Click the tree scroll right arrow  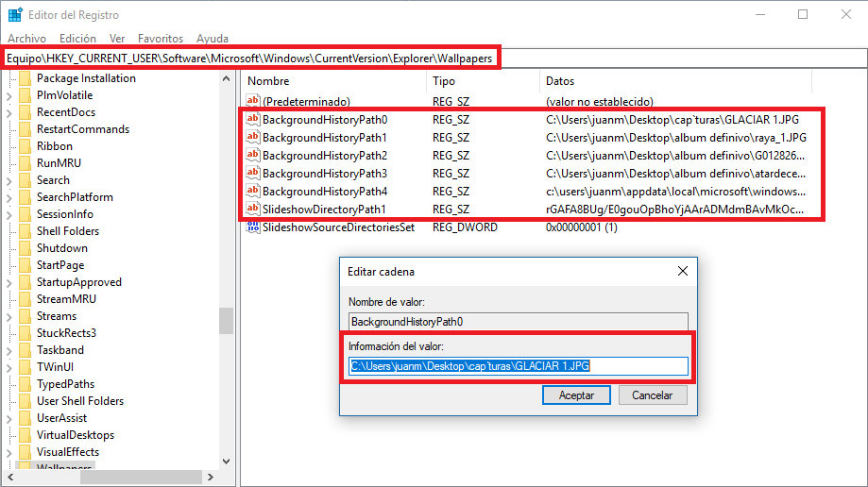(x=210, y=477)
